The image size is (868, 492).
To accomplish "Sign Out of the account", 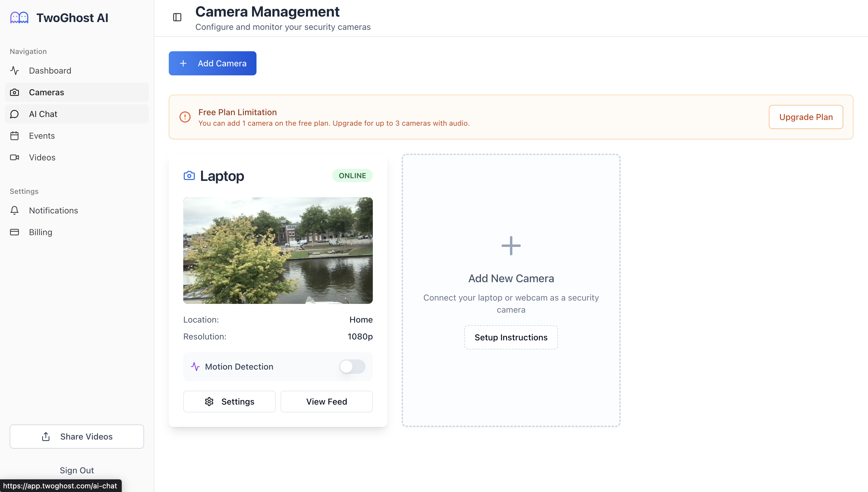I will (77, 470).
